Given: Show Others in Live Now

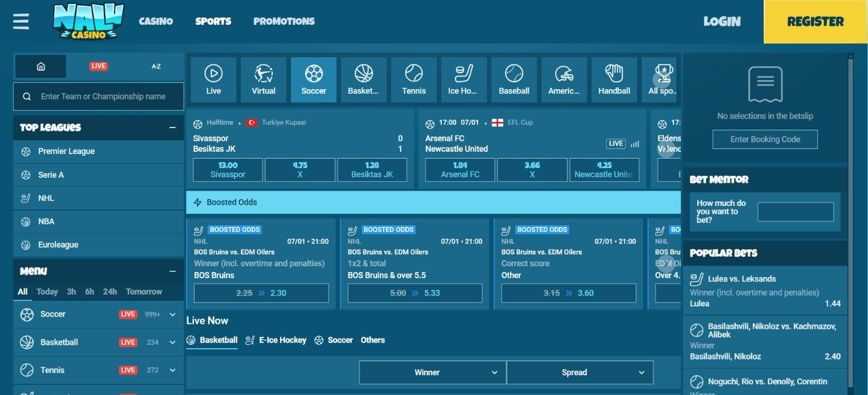Looking at the screenshot, I should coord(373,340).
